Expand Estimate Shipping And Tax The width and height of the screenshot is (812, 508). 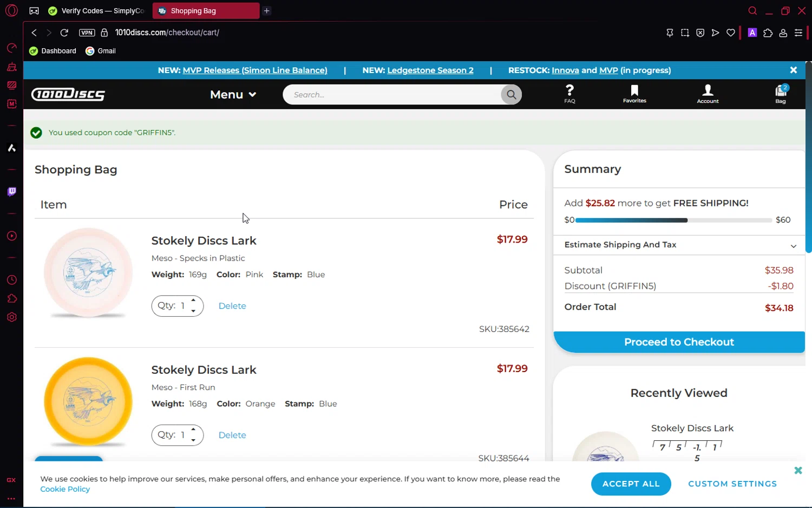679,245
